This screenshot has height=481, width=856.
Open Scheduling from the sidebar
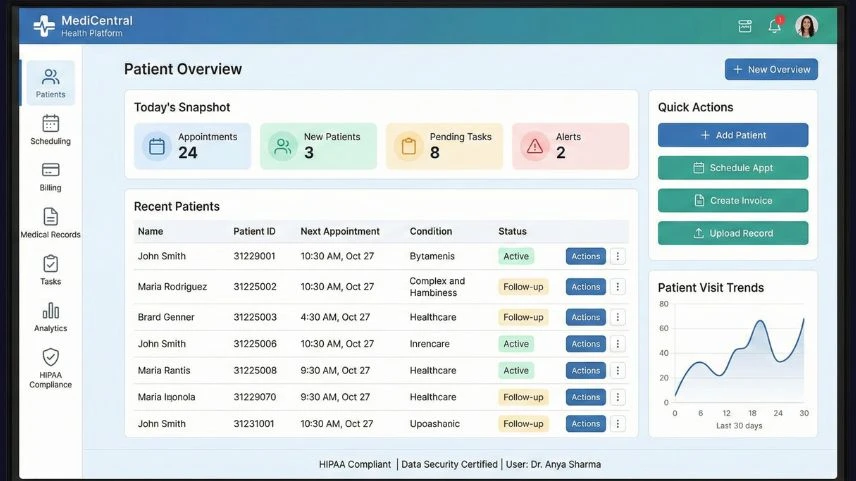[x=50, y=130]
